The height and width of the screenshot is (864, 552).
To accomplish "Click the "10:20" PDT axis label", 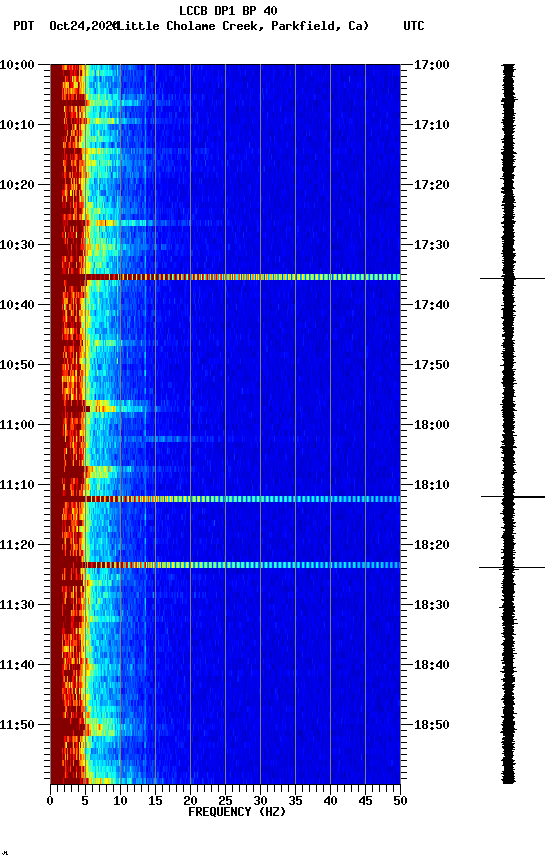I will [x=17, y=185].
